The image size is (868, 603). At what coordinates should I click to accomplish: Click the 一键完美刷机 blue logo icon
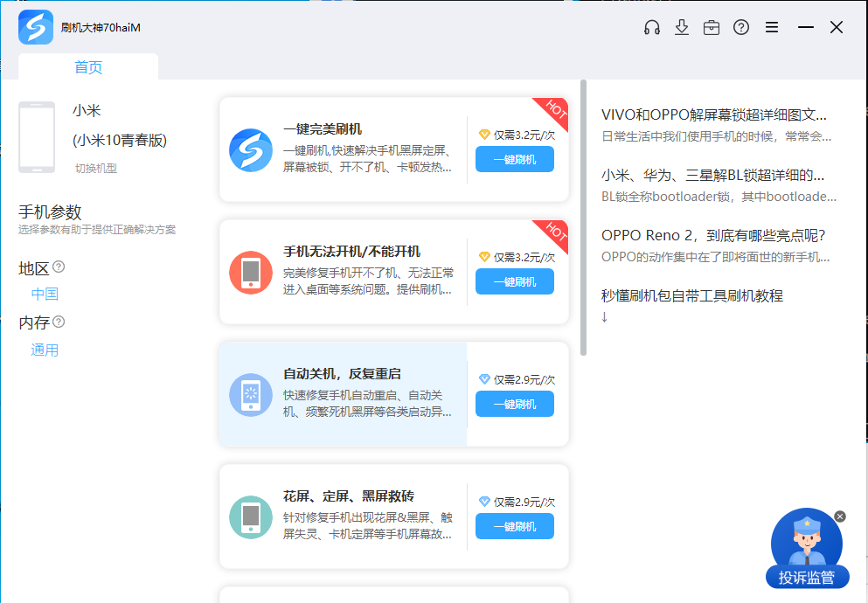coord(251,150)
